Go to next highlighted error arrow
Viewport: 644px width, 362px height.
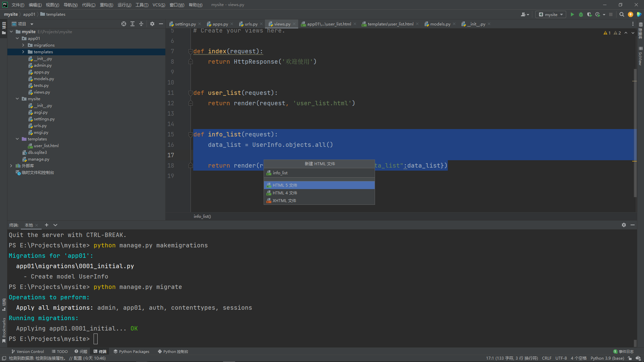tap(633, 33)
